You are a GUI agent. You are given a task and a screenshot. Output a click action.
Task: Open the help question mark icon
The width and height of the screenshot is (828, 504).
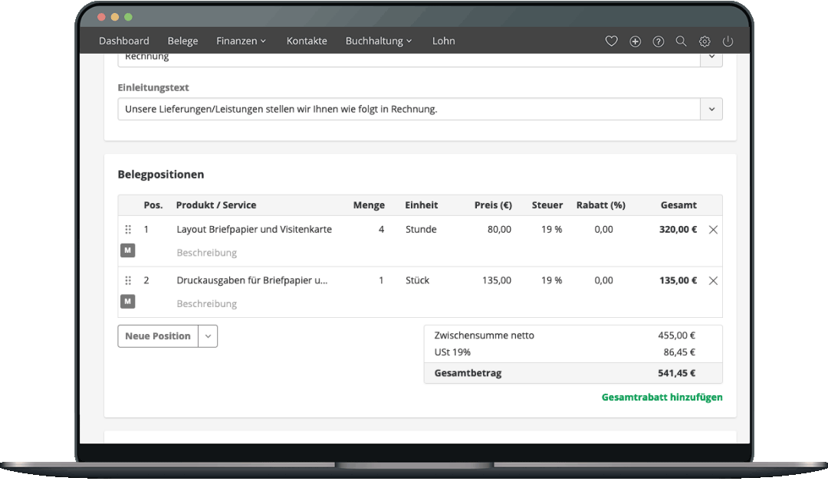pos(658,41)
